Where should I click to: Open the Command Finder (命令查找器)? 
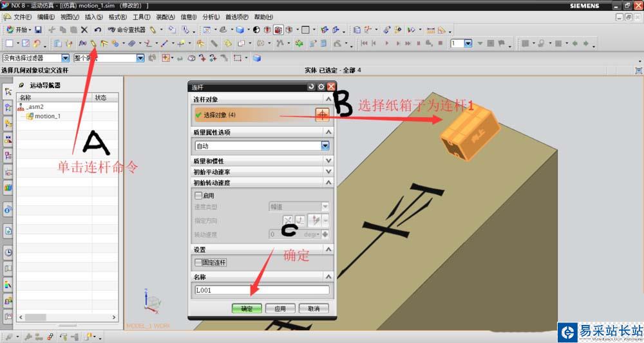click(126, 30)
